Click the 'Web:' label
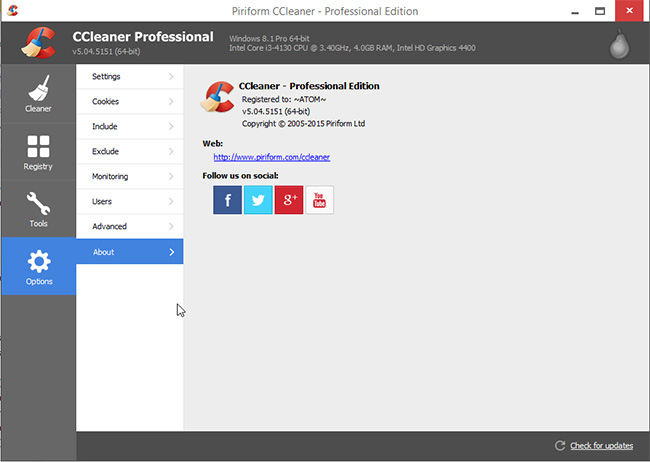 (x=213, y=143)
